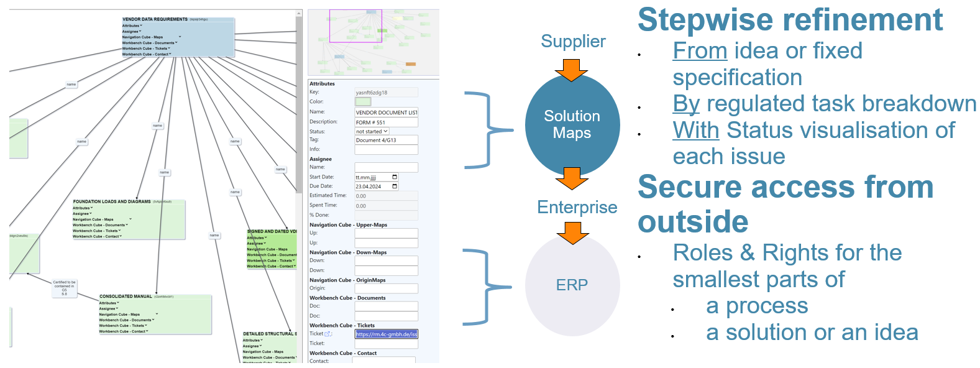Expand Workbench Cube - Tickets in VENDOR DATA REQUIREMENTS
980x368 pixels.
click(x=170, y=48)
